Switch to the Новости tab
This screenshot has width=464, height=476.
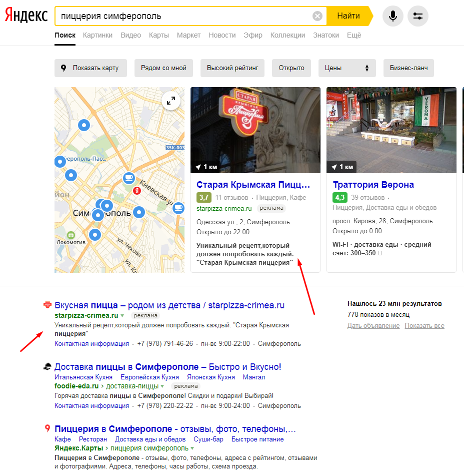tap(222, 35)
